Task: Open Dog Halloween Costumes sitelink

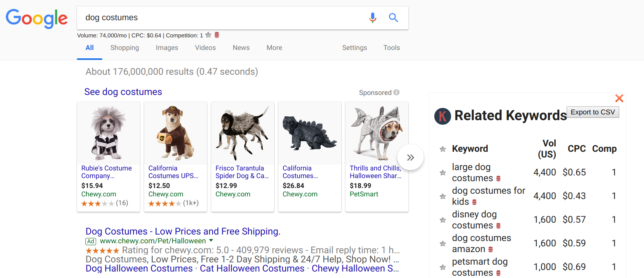Action: point(139,268)
